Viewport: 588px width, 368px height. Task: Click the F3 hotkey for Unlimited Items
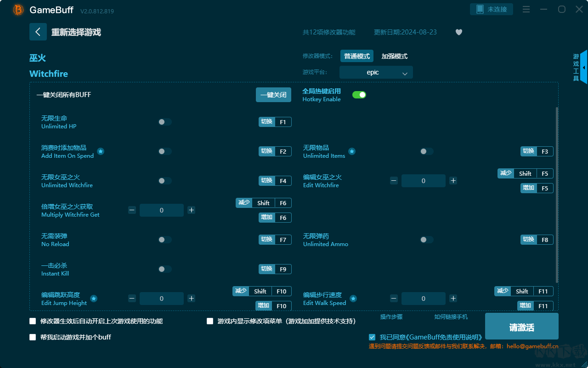[x=537, y=151]
